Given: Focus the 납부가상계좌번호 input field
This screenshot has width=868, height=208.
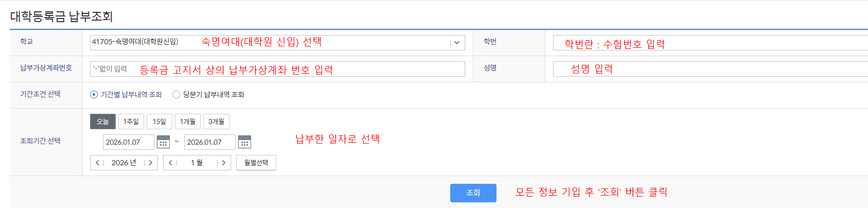Looking at the screenshot, I should 277,69.
